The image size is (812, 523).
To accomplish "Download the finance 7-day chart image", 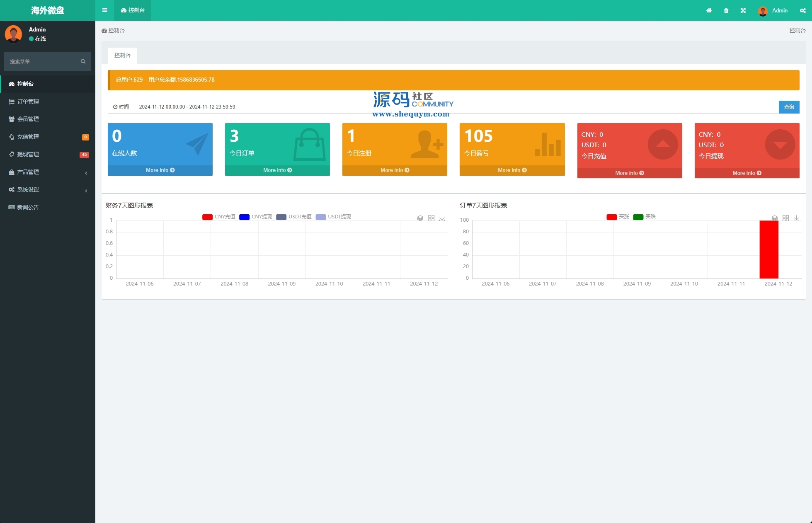I will (x=442, y=218).
